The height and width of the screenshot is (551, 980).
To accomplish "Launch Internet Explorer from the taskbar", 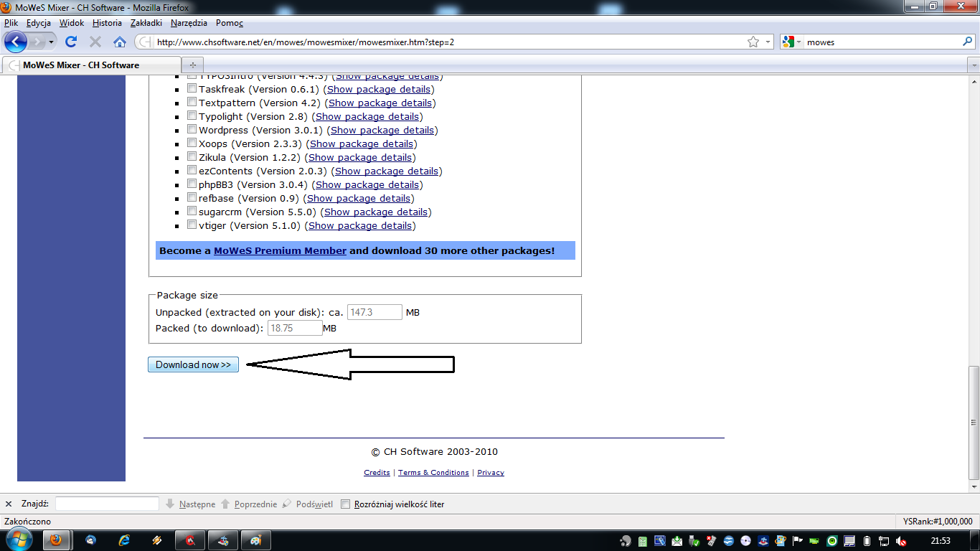I will pyautogui.click(x=124, y=540).
